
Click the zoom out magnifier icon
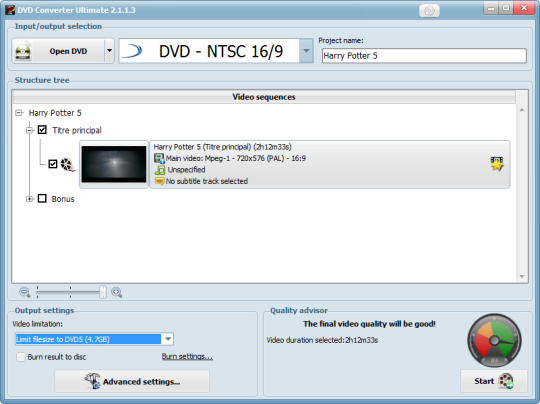click(25, 292)
